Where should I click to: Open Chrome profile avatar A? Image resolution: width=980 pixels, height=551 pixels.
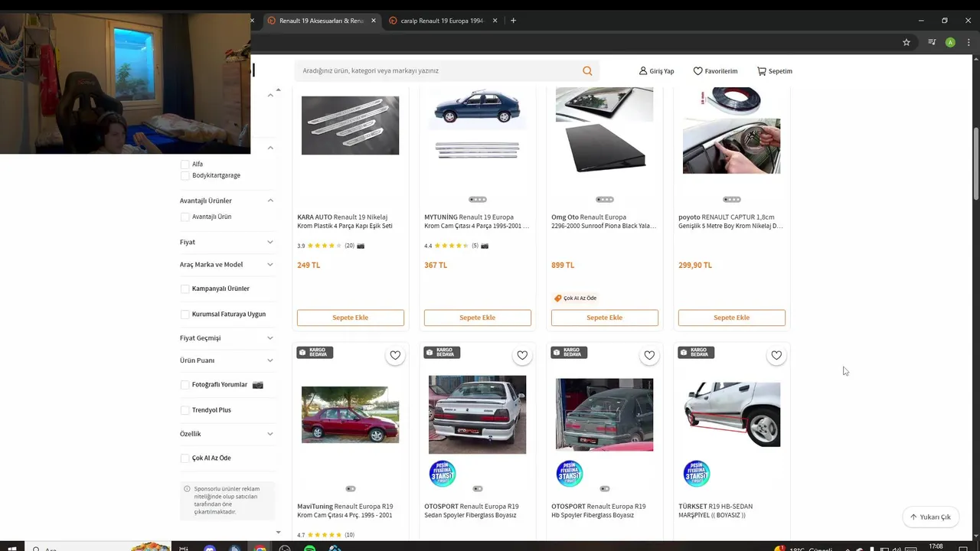[x=950, y=42]
